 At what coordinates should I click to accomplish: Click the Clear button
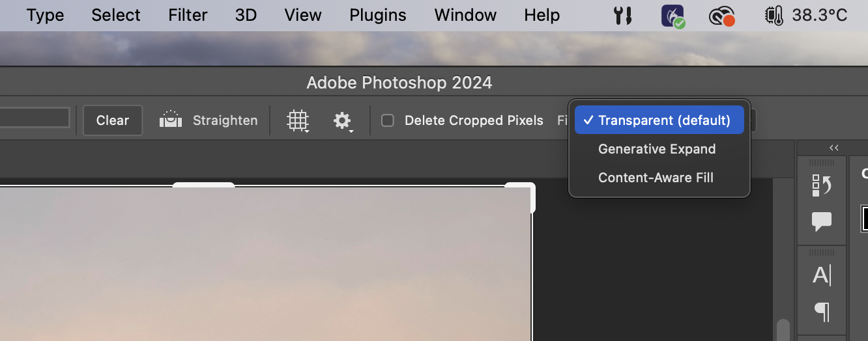pos(113,120)
